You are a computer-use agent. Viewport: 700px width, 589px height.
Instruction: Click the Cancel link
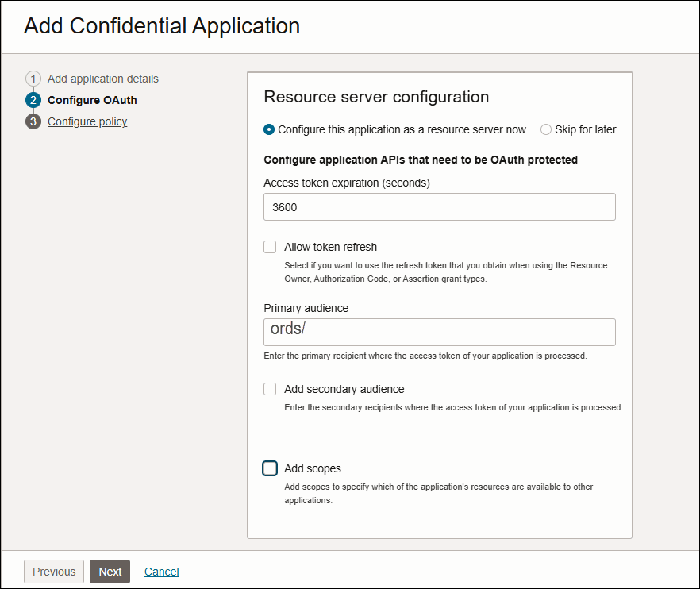tap(161, 572)
